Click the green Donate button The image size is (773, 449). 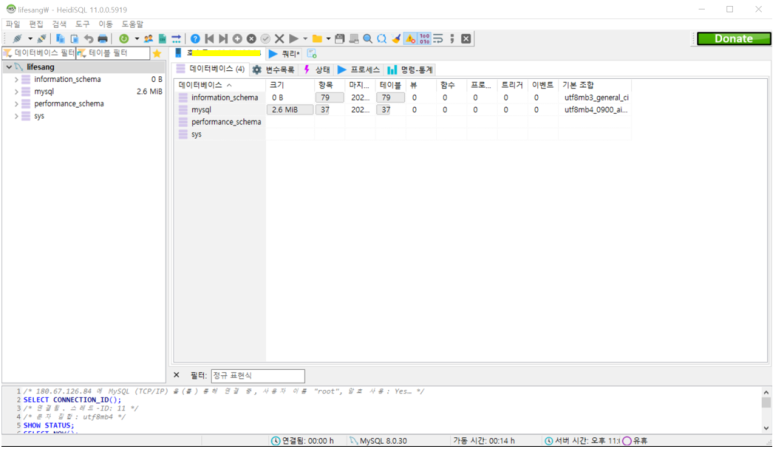coord(734,38)
